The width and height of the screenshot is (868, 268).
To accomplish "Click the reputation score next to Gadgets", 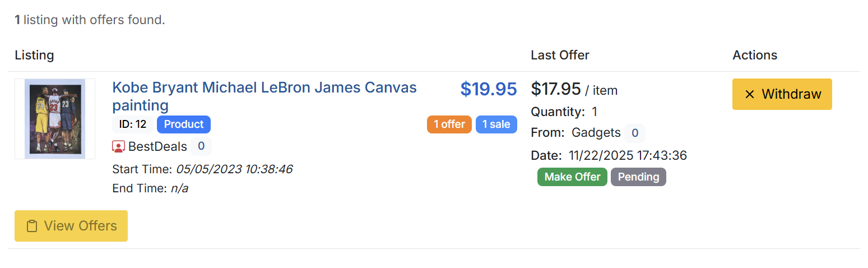I will (x=635, y=133).
